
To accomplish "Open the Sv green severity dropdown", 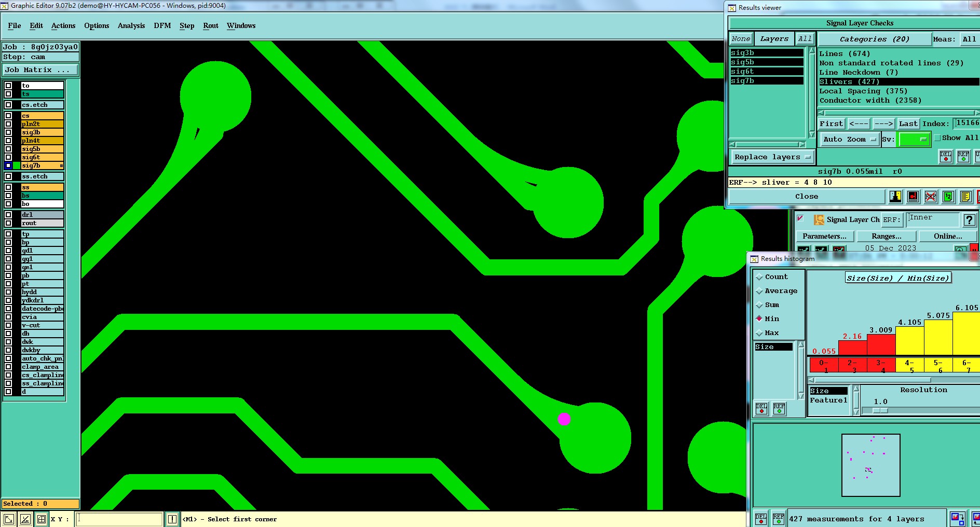I will (914, 139).
